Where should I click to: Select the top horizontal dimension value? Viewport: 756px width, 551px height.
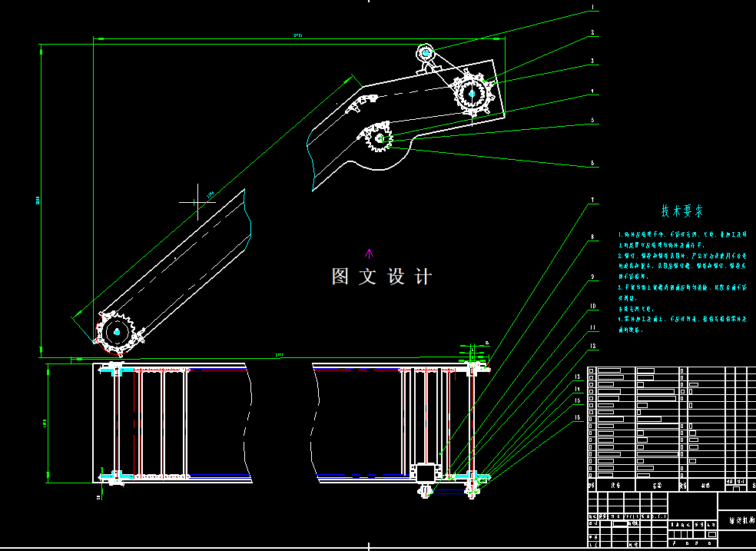pos(297,35)
